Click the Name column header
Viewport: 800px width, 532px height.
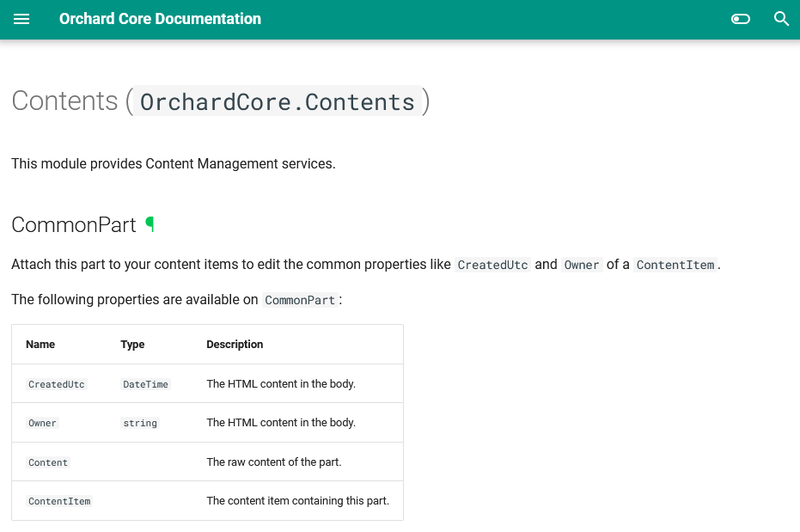pos(40,345)
